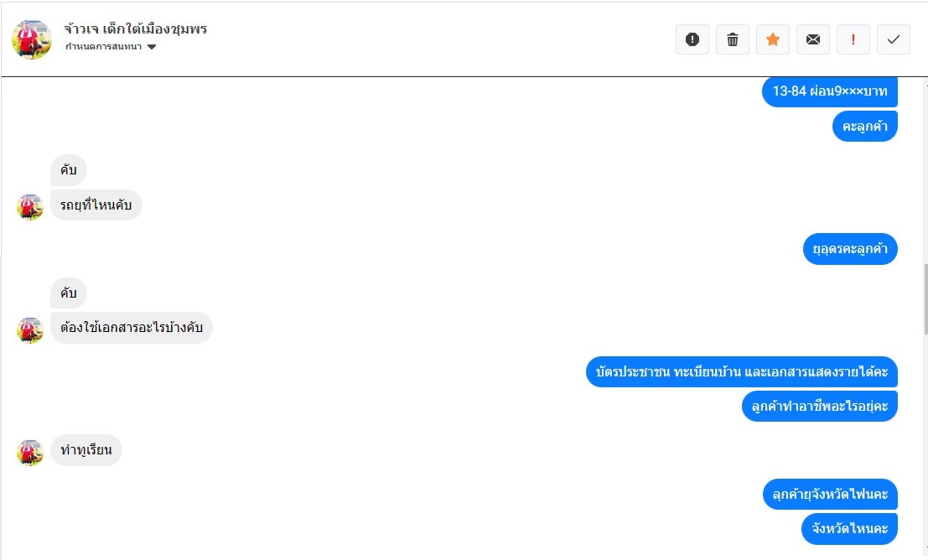
Task: Click the ลูกค้าทำอาชีพอะไรอยู่คะ bubble
Action: (819, 407)
